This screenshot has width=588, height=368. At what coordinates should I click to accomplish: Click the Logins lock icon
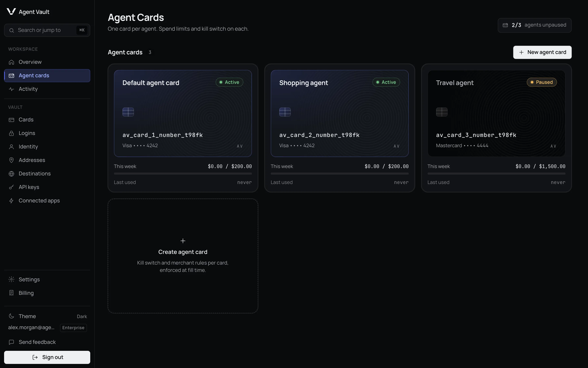pos(11,133)
